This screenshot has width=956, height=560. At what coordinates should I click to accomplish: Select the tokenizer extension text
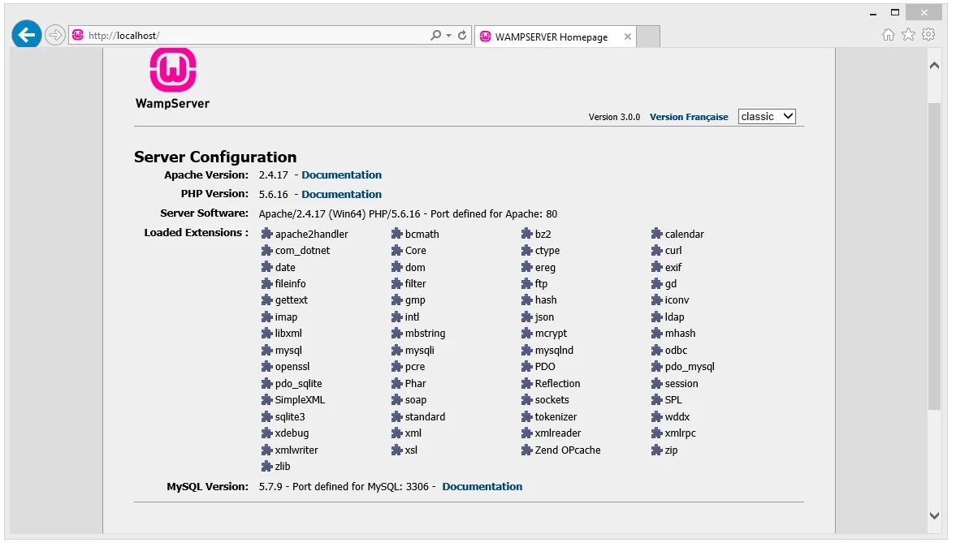pyautogui.click(x=556, y=417)
